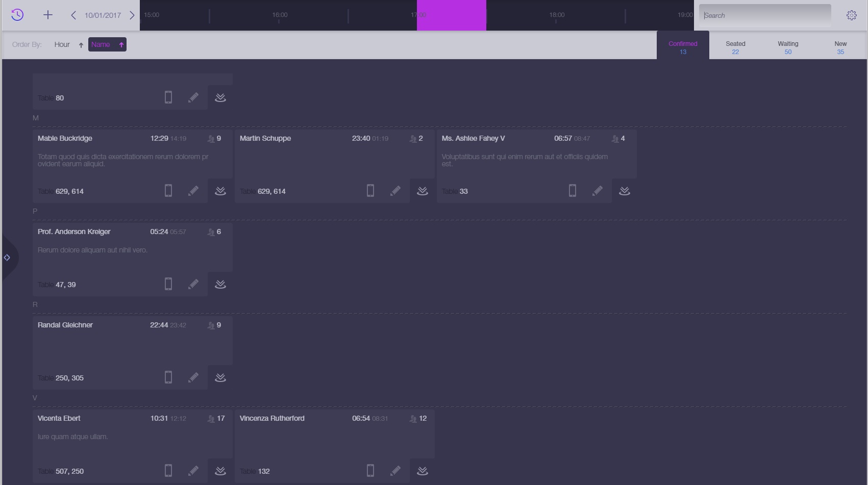Seat Vincenza Rutherford

point(423,471)
